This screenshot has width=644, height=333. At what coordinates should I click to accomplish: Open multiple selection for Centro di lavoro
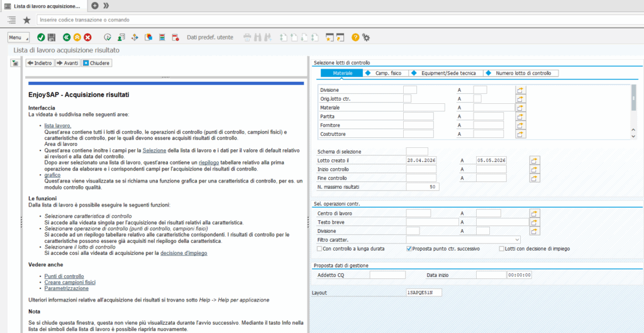coord(535,213)
